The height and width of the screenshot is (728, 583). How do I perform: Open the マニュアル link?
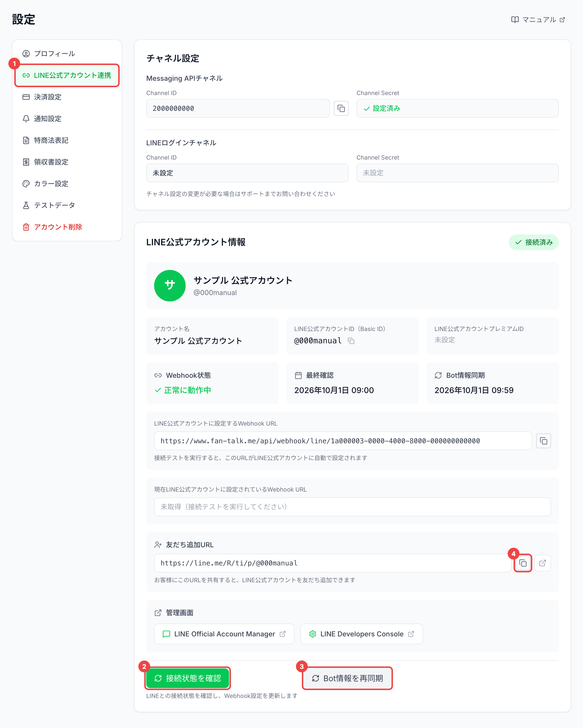click(x=538, y=20)
